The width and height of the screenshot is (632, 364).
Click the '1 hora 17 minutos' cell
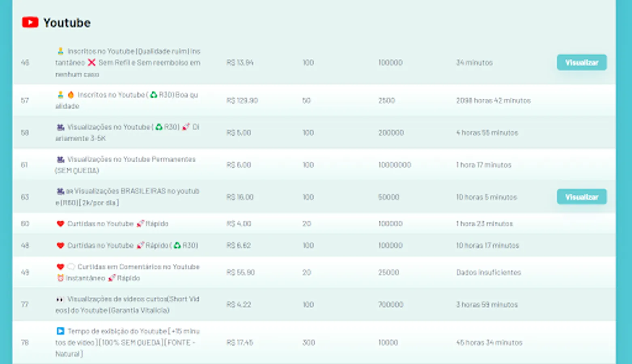(x=484, y=165)
